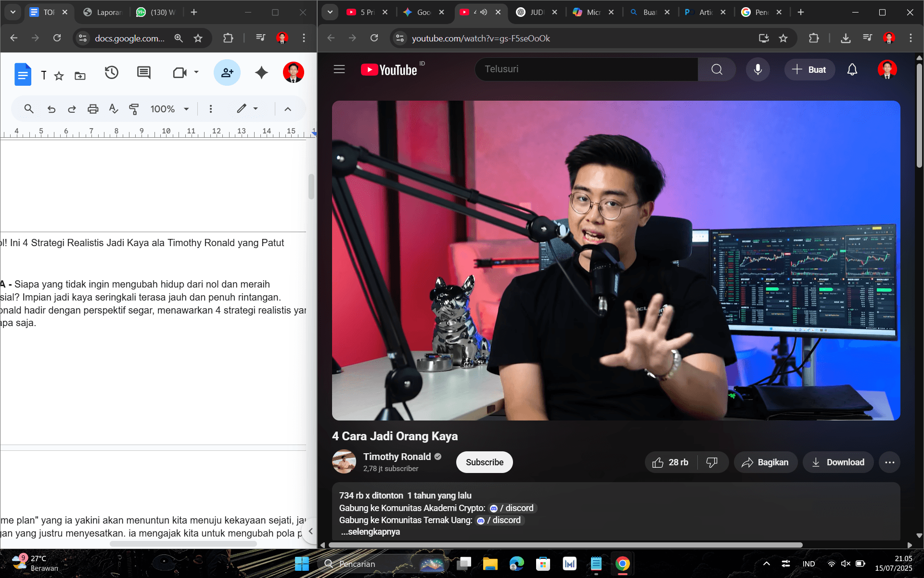924x578 pixels.
Task: Click the video player thumbnail area
Action: (616, 261)
